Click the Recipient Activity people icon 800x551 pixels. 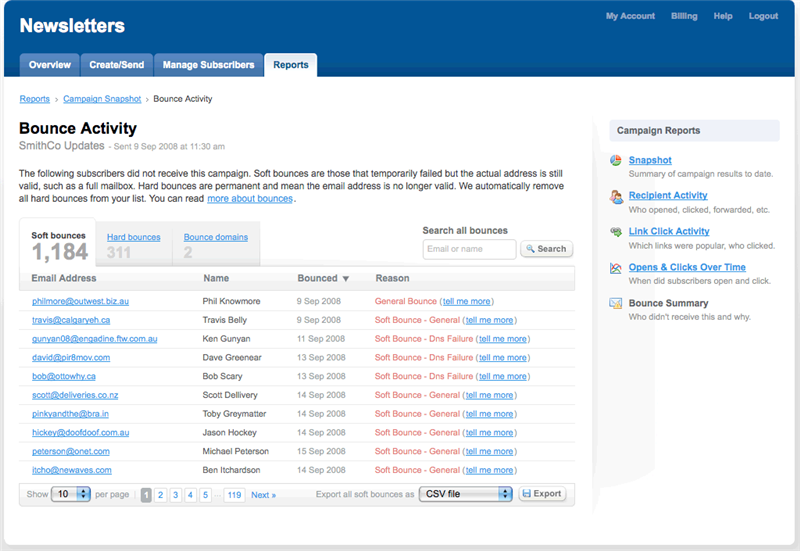(617, 197)
